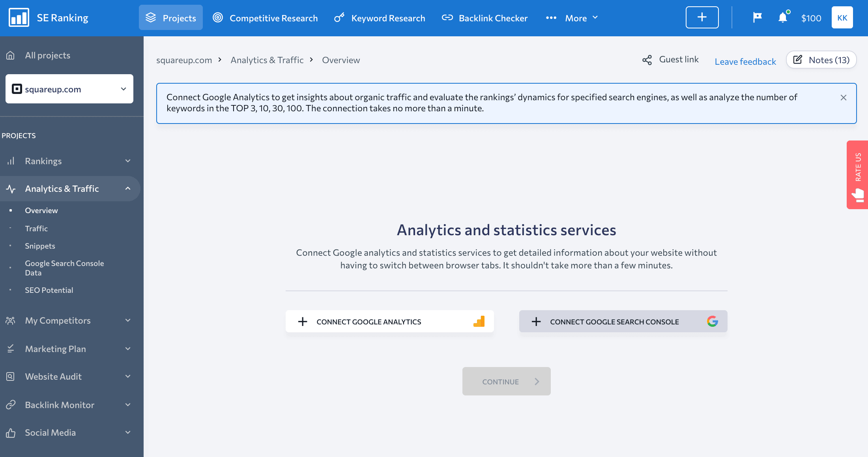Click the Continue button
868x457 pixels.
pos(507,381)
